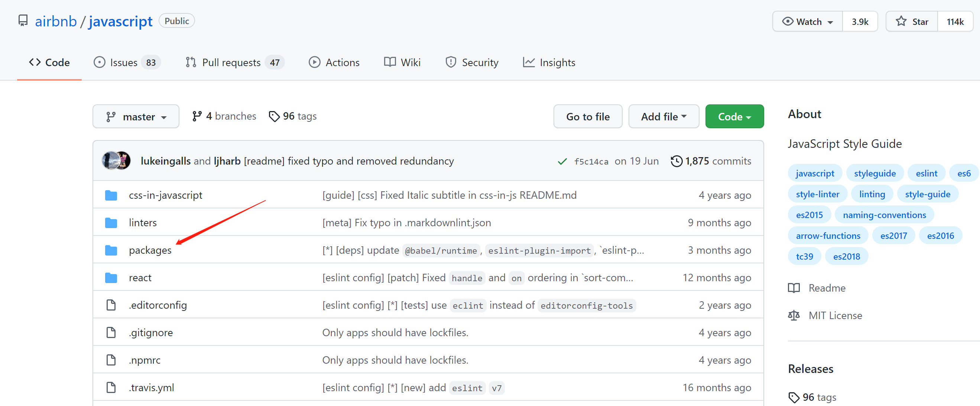Open the Add file dropdown
Image resolution: width=980 pixels, height=406 pixels.
(x=663, y=116)
